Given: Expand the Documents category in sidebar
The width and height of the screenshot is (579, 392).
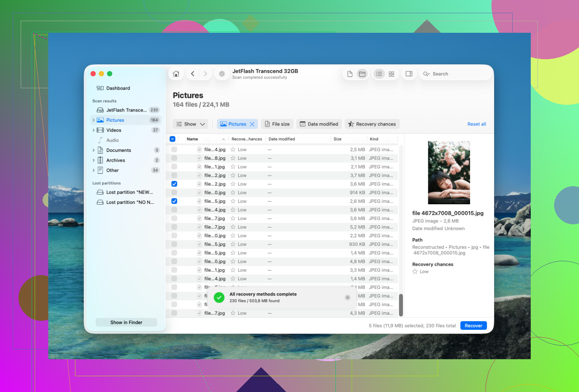Looking at the screenshot, I should click(93, 150).
